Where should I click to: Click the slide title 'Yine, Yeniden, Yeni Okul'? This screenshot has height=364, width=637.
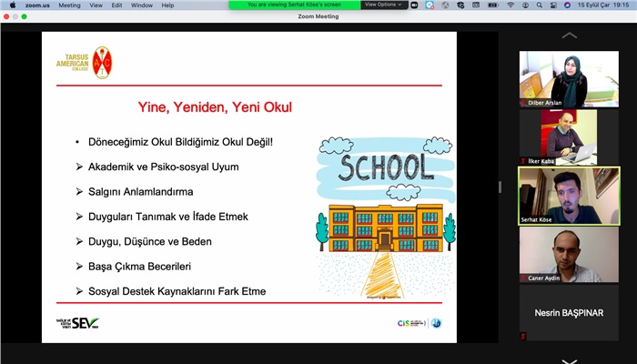215,107
